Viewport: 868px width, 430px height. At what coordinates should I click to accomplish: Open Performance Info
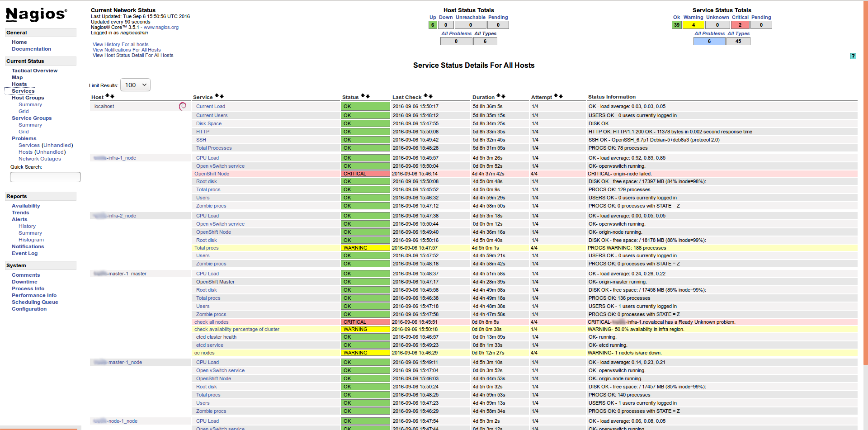pos(34,295)
